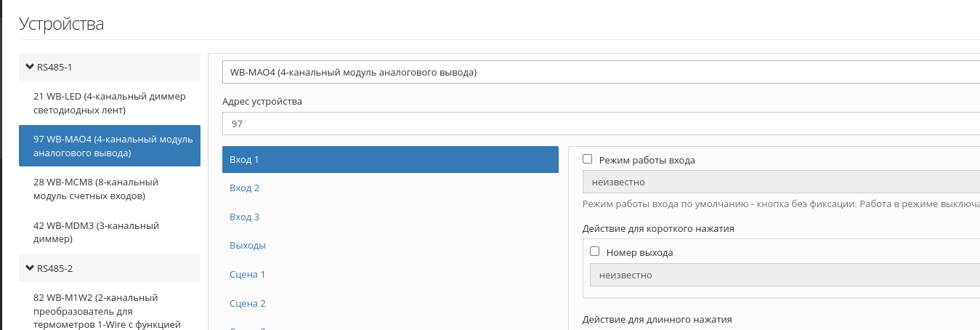The image size is (980, 330).
Task: Enable the Режим работы входа checkbox
Action: [x=588, y=159]
